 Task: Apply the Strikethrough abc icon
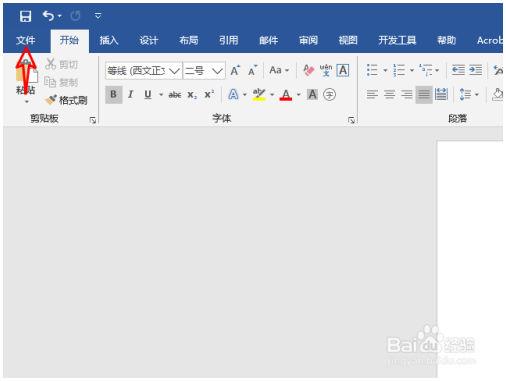click(175, 95)
